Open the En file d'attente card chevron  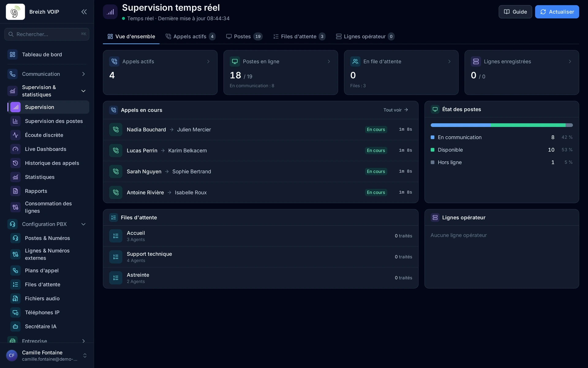pyautogui.click(x=449, y=62)
